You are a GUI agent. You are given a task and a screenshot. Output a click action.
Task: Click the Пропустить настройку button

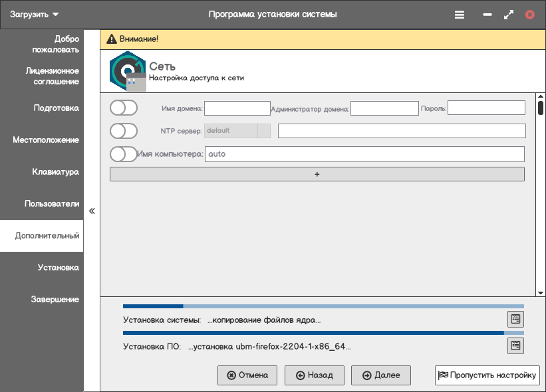[x=487, y=375]
